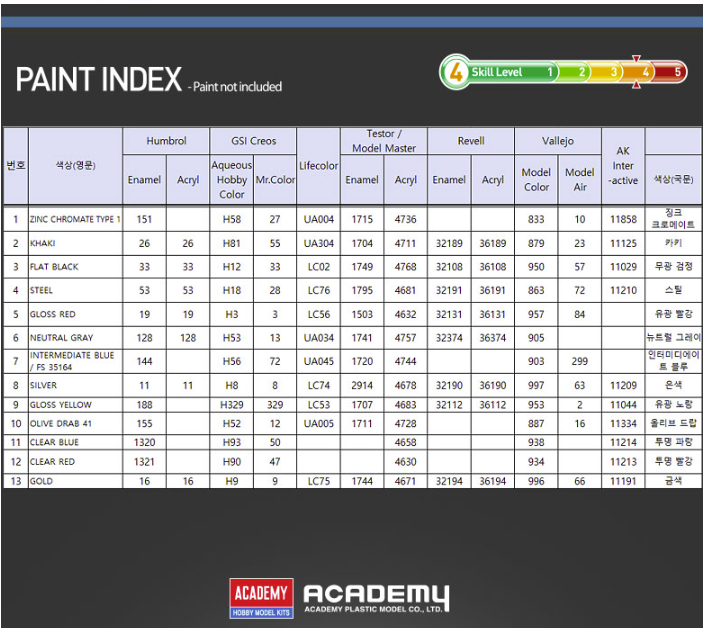Click the red arrow marker above level 4
Image resolution: width=703 pixels, height=628 pixels.
click(636, 59)
